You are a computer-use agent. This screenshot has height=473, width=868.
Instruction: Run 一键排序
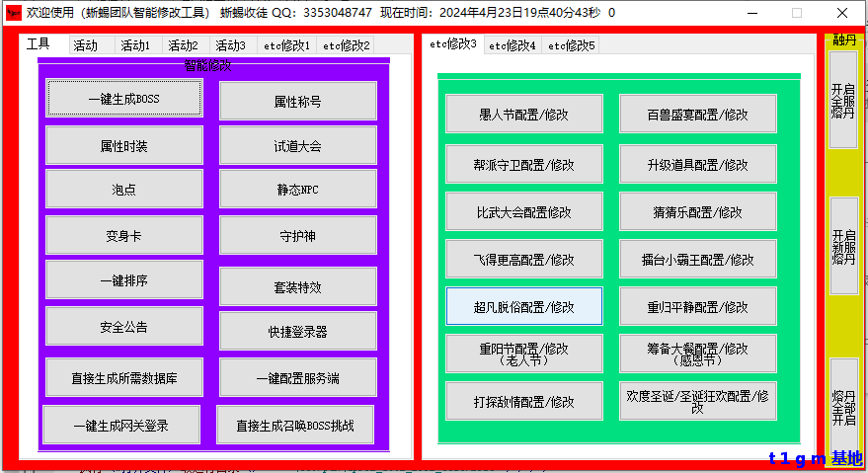click(x=123, y=279)
